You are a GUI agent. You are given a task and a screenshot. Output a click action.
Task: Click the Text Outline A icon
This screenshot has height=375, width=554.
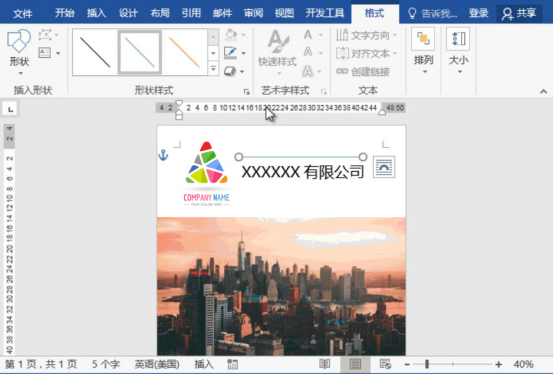[x=308, y=52]
